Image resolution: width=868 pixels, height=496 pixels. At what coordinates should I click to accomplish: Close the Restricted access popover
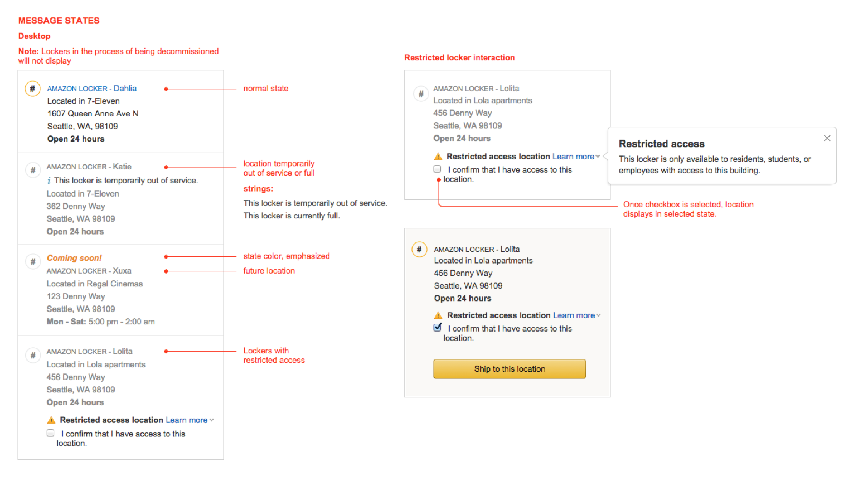pyautogui.click(x=827, y=138)
